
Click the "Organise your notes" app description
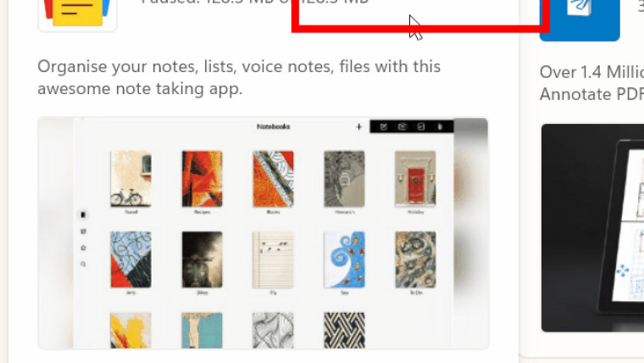click(x=239, y=77)
